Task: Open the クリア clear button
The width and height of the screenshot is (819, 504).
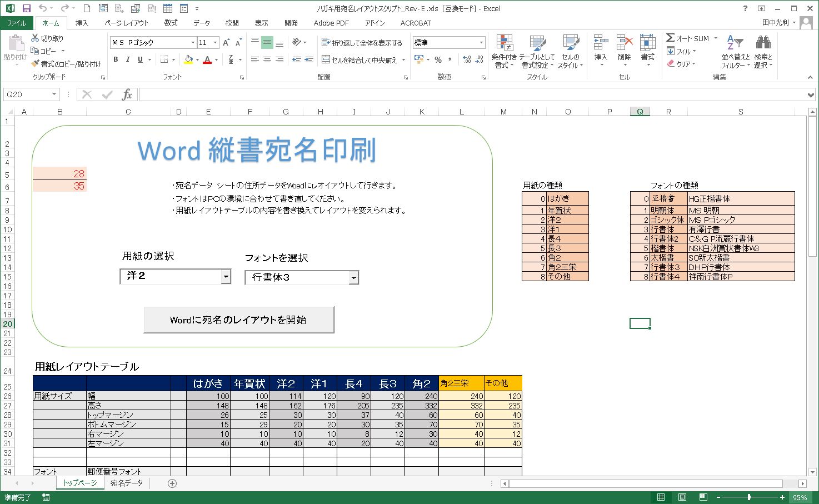Action: (x=681, y=64)
